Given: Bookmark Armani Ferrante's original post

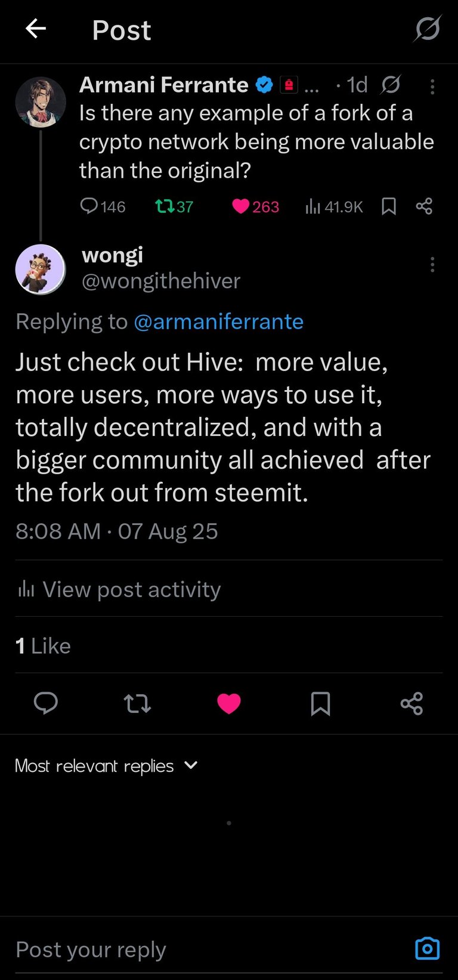Looking at the screenshot, I should 389,206.
